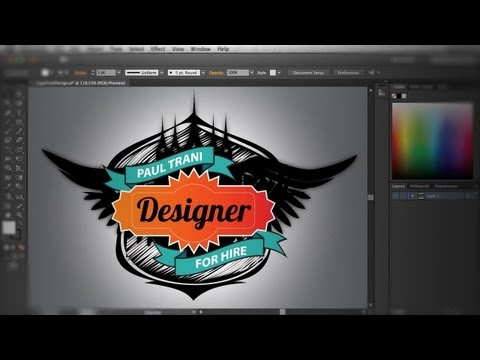Click the Document Setup button
Viewport: 480px width, 360px height.
[x=309, y=73]
